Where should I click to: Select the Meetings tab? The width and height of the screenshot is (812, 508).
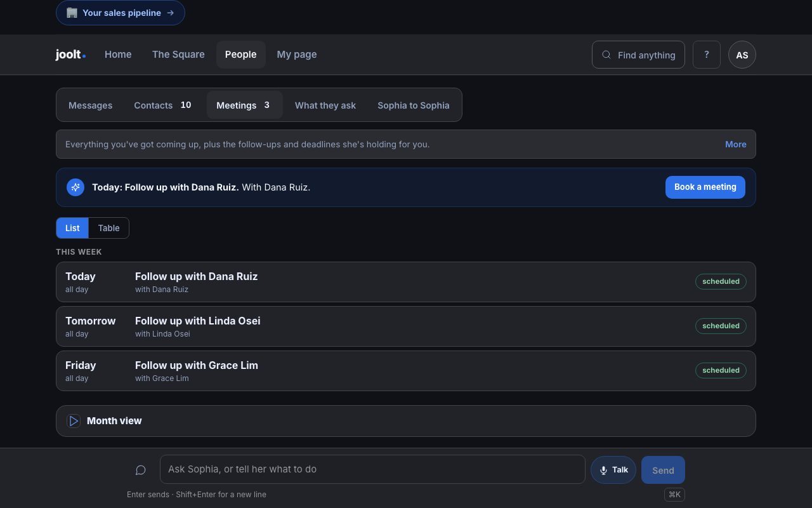point(244,105)
